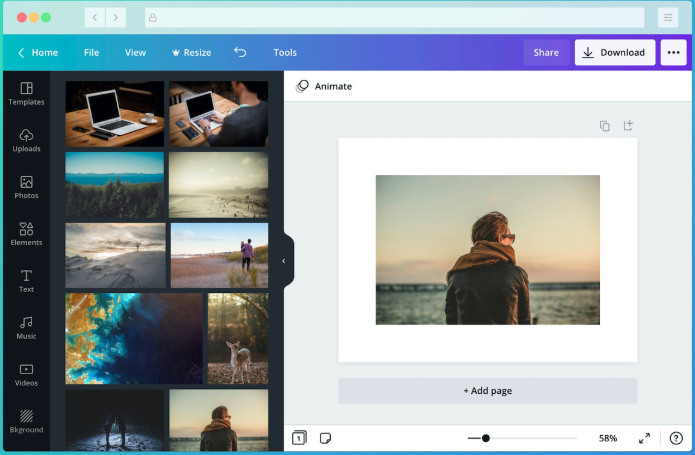Pick the person in scarf thumbnail in panel
Viewport: 695px width, 455px height.
click(x=219, y=420)
